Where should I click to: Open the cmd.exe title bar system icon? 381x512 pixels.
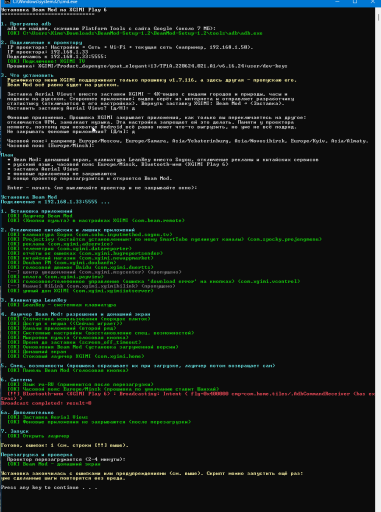(x=6, y=2)
